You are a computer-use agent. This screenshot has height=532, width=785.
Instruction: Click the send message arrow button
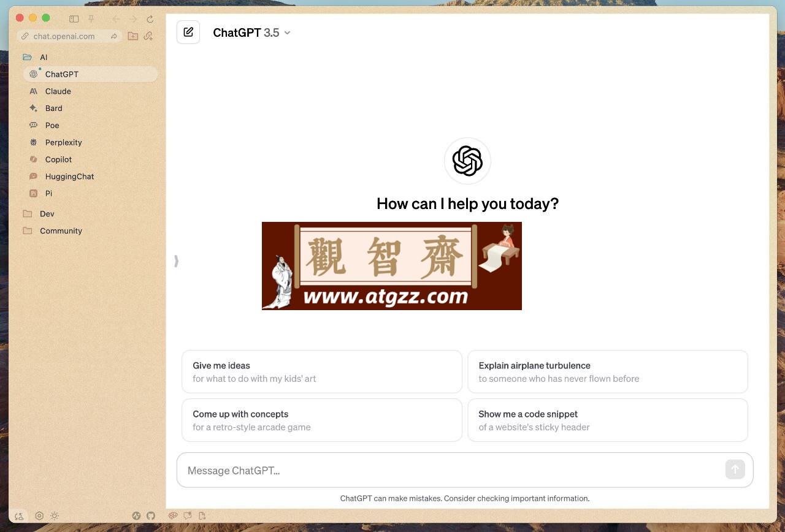[x=735, y=469]
